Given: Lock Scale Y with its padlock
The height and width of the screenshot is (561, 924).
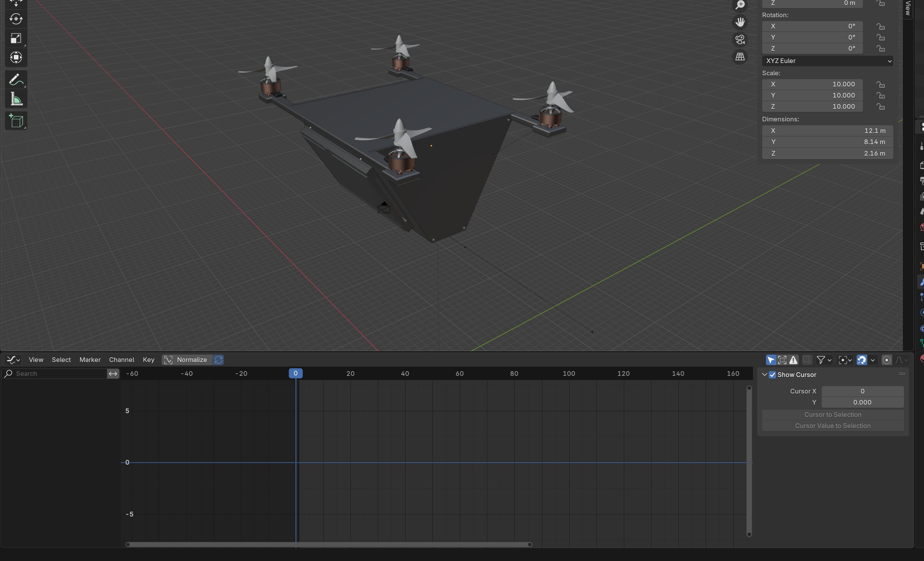Looking at the screenshot, I should tap(880, 95).
